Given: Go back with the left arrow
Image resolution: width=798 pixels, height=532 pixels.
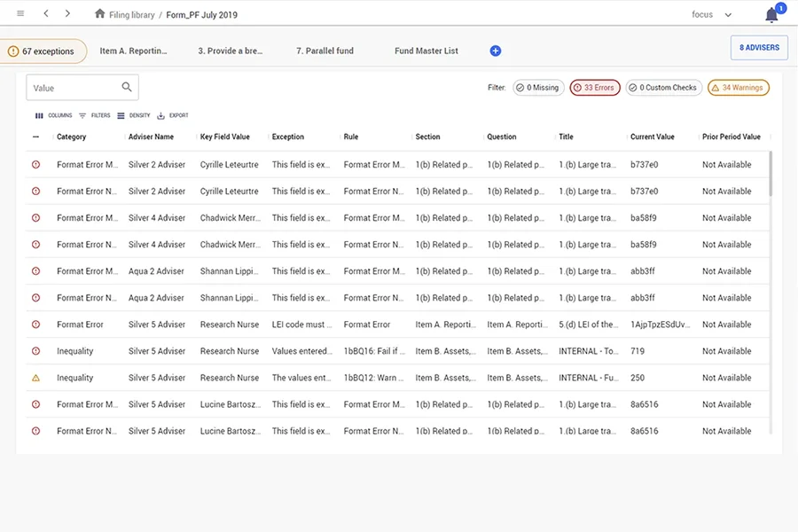Looking at the screenshot, I should [x=45, y=14].
